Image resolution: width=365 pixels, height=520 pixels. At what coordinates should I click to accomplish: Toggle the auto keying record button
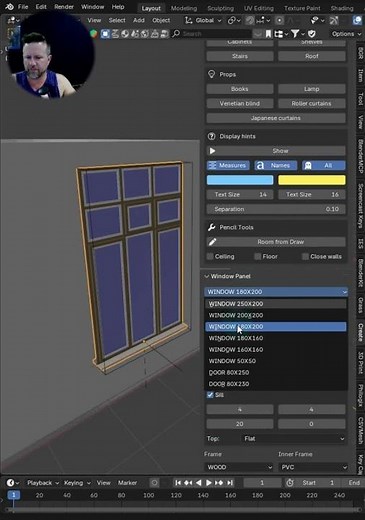[x=154, y=483]
